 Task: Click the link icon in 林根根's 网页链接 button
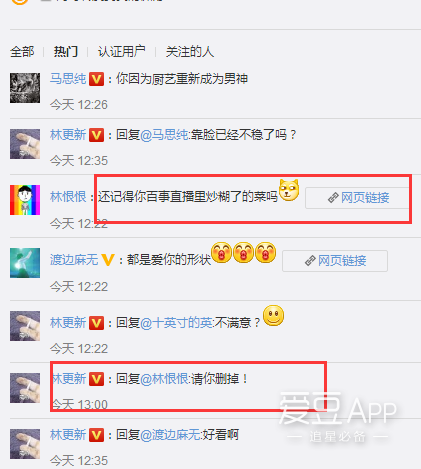333,198
